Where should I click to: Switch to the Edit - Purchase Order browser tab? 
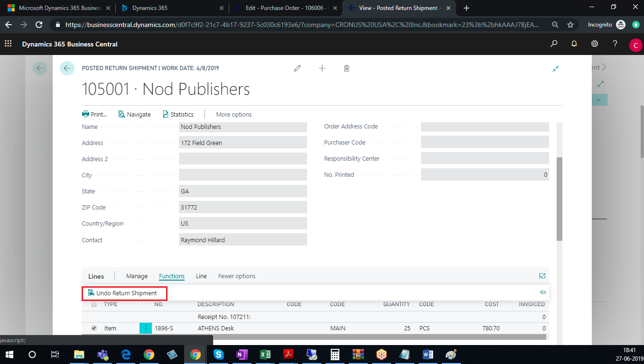click(x=286, y=8)
